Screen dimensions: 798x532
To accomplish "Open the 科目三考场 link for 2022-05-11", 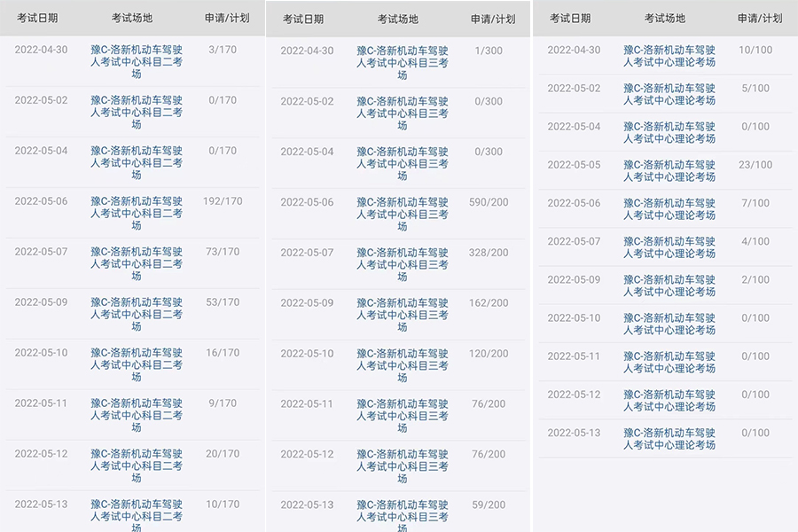I will tap(403, 416).
